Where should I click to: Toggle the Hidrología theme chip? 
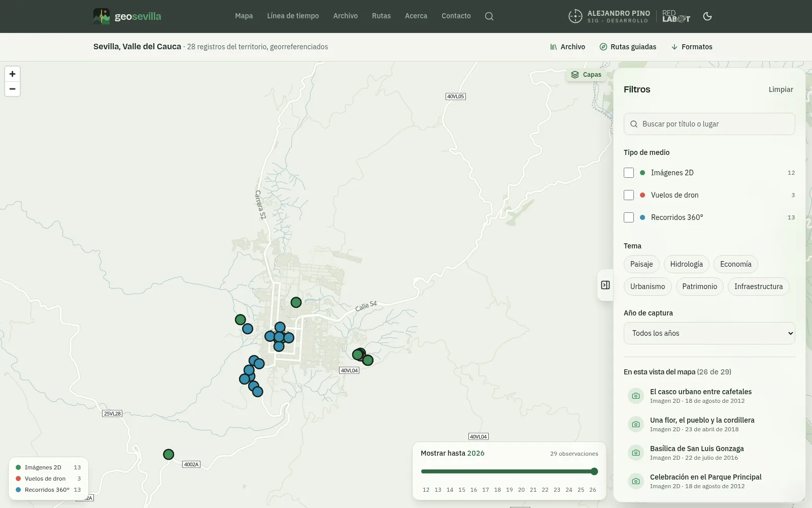click(x=687, y=264)
